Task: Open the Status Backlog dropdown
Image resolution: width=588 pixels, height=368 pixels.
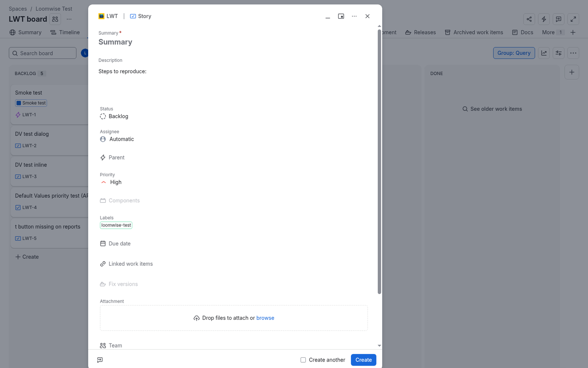Action: point(114,117)
